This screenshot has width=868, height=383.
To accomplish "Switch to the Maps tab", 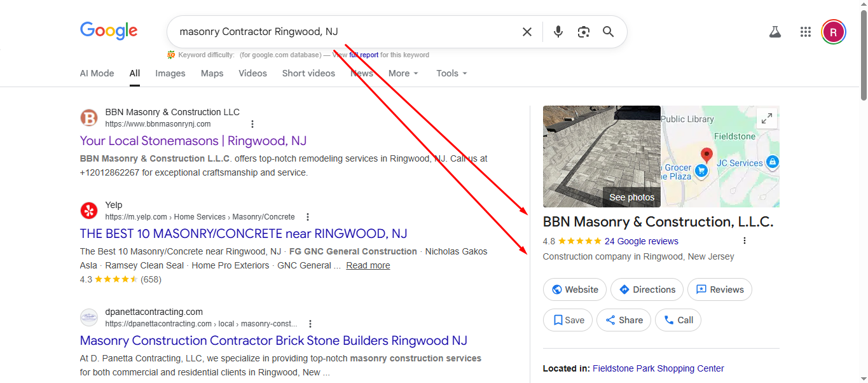I will point(212,73).
